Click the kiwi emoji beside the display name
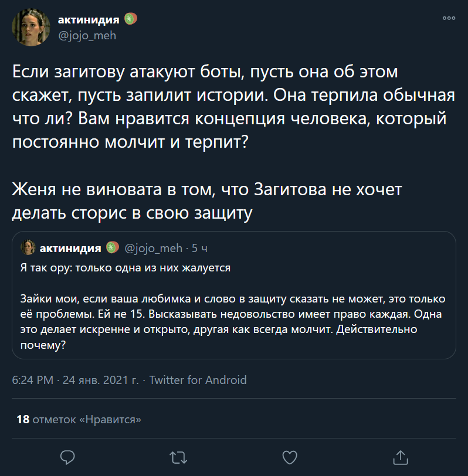Screen dimensions: 468x476 [x=130, y=19]
